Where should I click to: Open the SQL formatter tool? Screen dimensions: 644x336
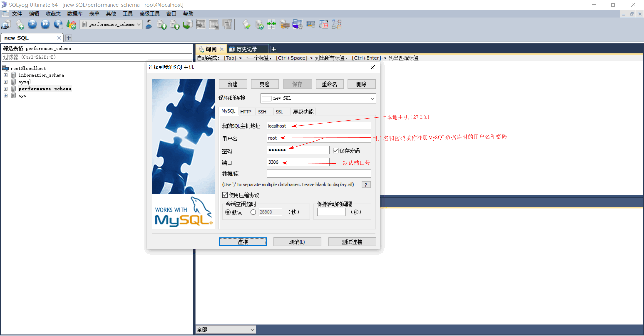(x=247, y=24)
